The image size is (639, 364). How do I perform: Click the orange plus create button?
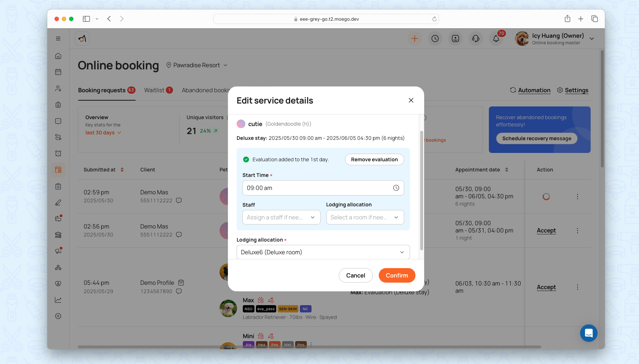(415, 39)
